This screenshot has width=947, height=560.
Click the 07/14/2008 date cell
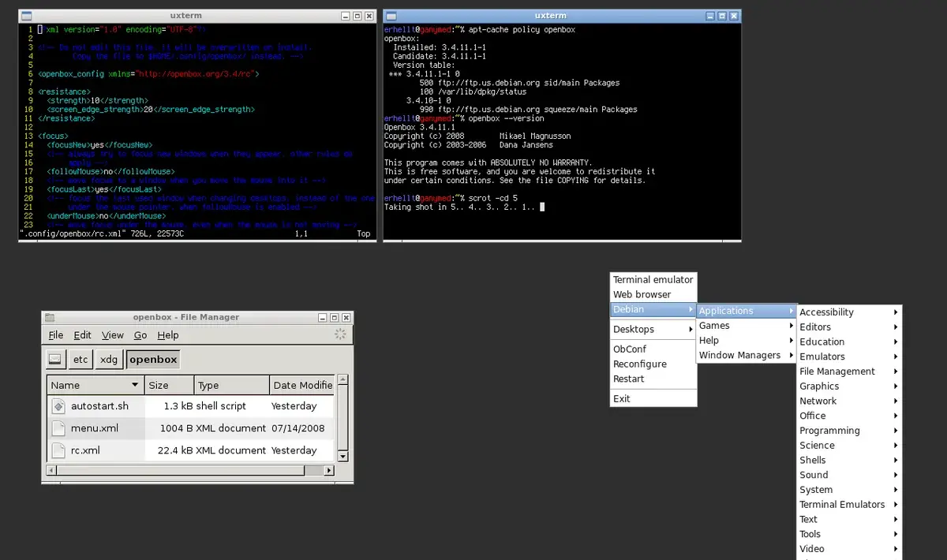coord(298,428)
